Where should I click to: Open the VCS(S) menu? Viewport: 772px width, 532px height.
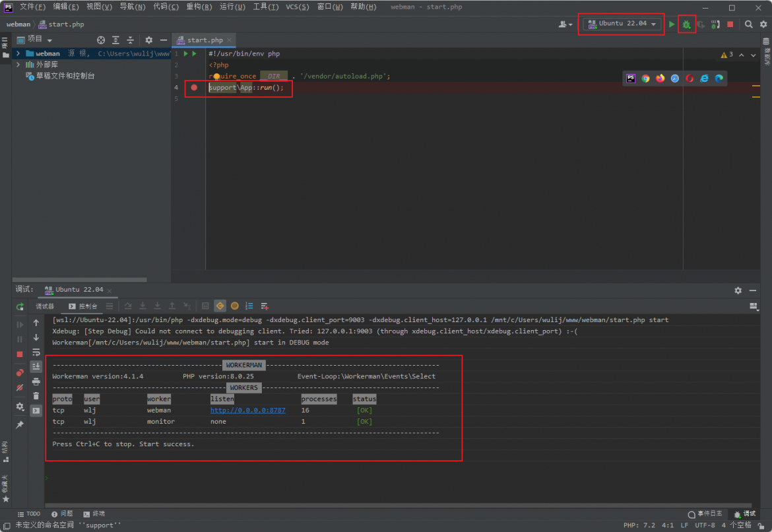coord(298,7)
